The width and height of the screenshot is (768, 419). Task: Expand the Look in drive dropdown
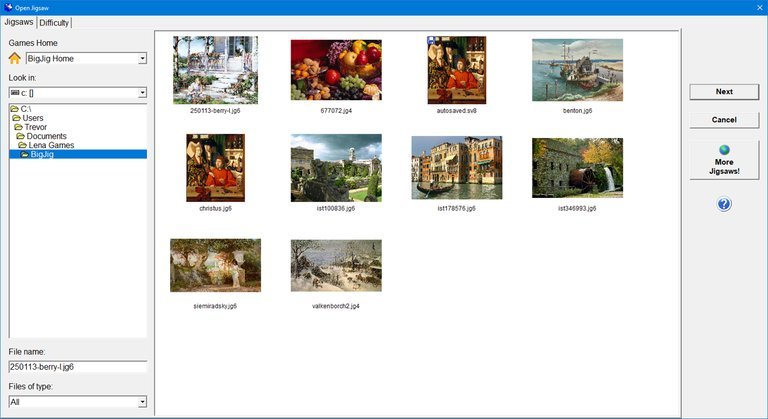(142, 93)
